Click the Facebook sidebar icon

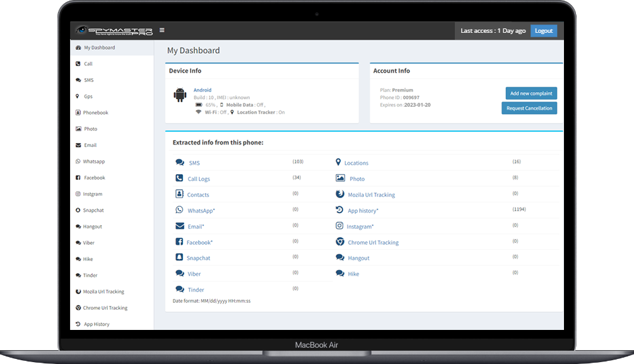point(78,177)
